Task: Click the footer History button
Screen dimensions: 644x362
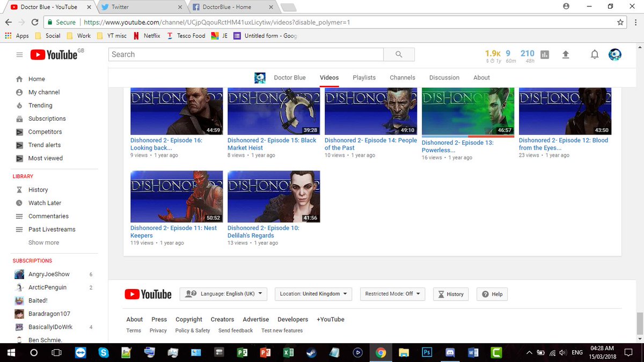Action: coord(450,294)
